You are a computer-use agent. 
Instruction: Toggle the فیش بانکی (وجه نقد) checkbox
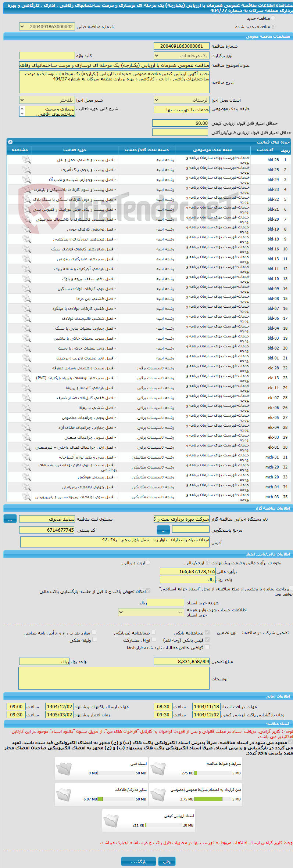coord(207,640)
